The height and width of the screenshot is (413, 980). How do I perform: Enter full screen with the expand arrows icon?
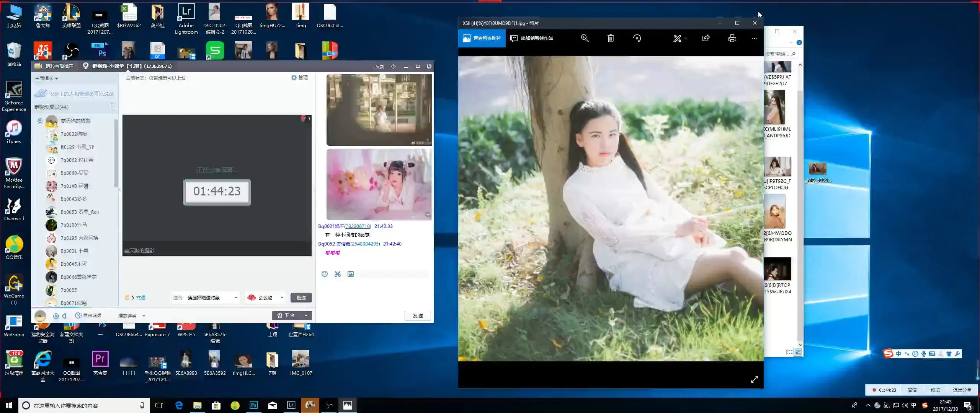(x=754, y=379)
